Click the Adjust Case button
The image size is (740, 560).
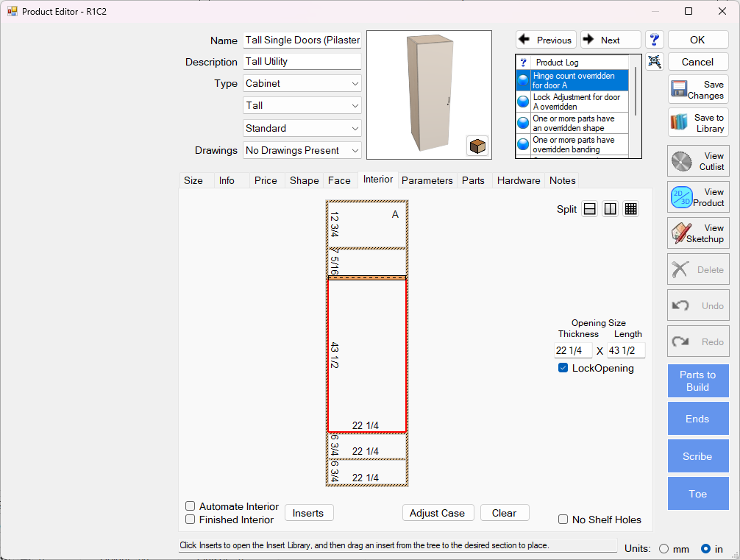point(437,513)
